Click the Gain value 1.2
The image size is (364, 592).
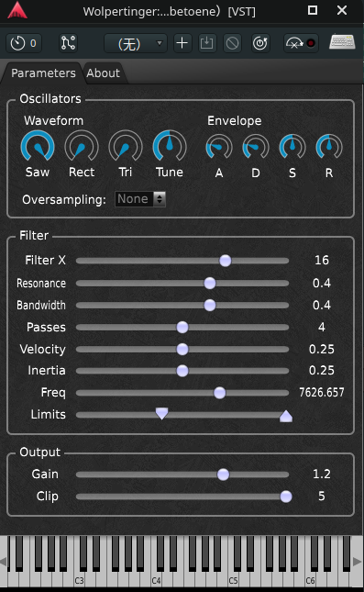[322, 475]
